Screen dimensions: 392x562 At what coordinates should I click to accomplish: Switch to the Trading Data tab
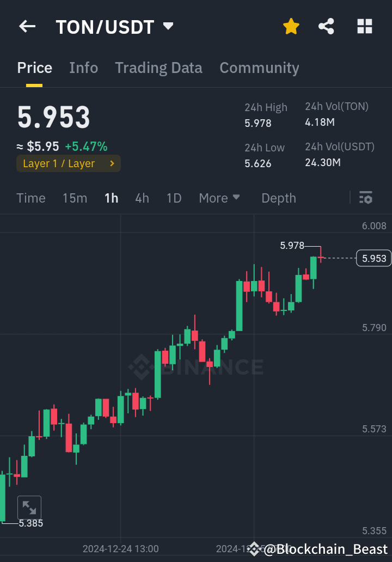click(x=158, y=68)
